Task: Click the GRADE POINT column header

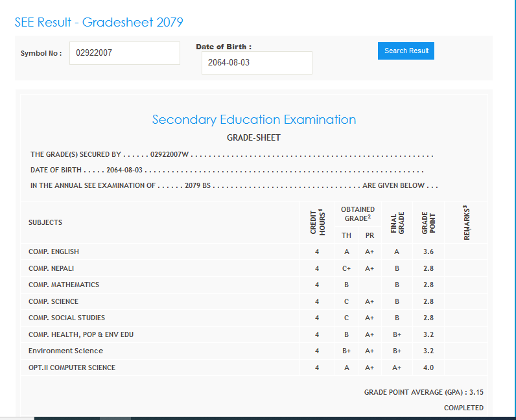Action: click(428, 222)
